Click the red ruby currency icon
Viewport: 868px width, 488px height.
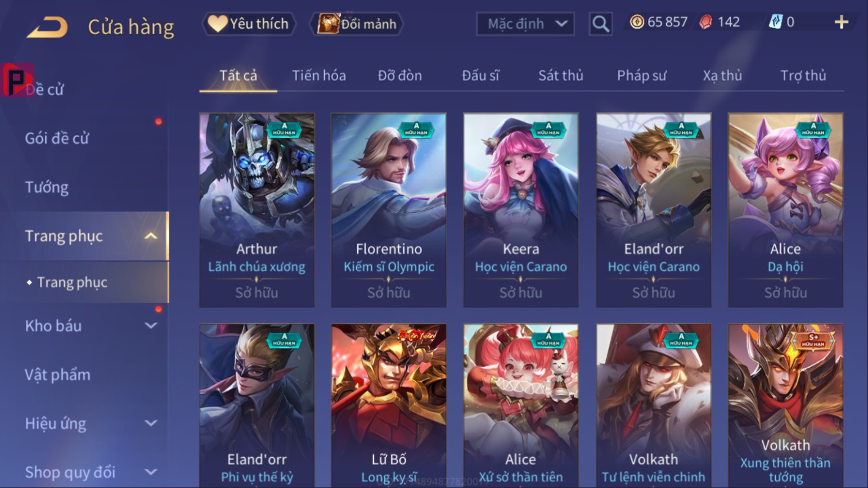706,22
